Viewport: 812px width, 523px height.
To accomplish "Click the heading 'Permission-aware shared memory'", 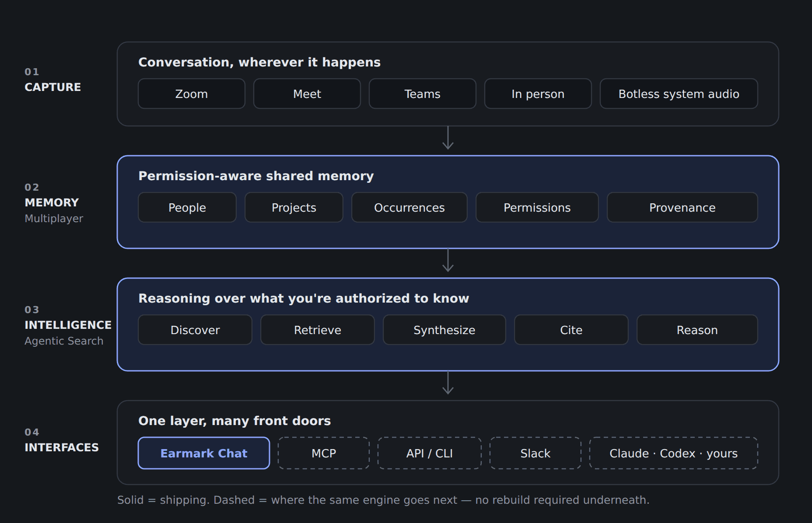I will (x=256, y=176).
